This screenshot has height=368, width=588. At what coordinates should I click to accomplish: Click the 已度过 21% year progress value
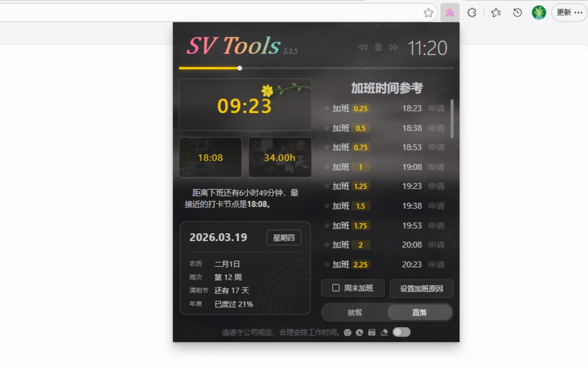tap(234, 304)
